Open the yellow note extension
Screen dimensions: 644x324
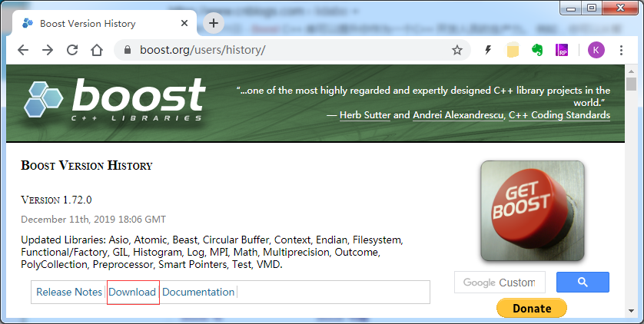coord(512,50)
